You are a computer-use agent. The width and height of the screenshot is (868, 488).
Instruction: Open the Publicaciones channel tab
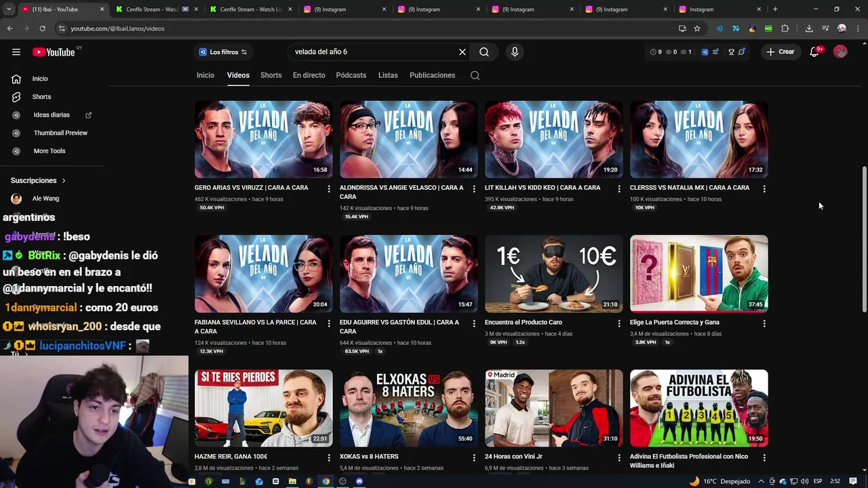pos(432,75)
